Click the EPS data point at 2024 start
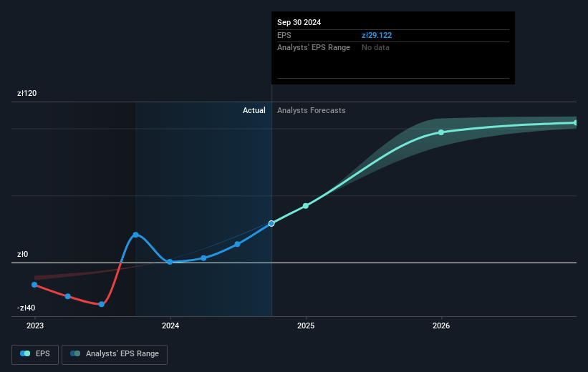Screen dimensions: 588x372 click(x=170, y=262)
